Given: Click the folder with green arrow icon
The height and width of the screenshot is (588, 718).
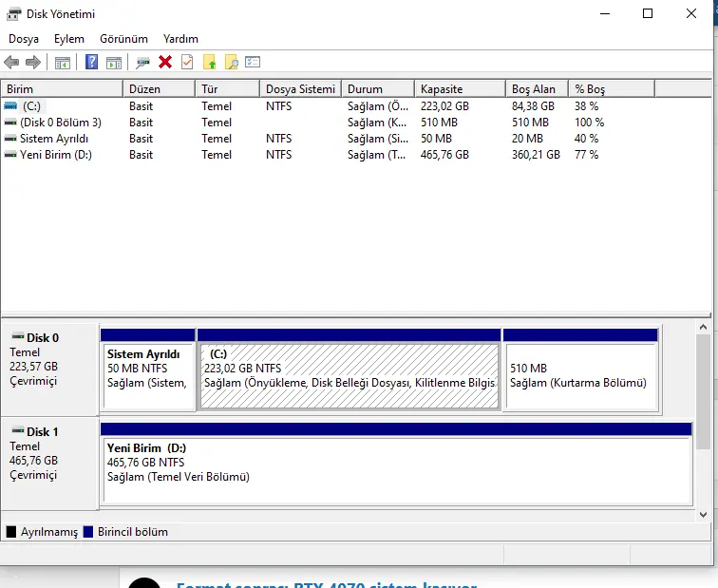Looking at the screenshot, I should [x=209, y=62].
